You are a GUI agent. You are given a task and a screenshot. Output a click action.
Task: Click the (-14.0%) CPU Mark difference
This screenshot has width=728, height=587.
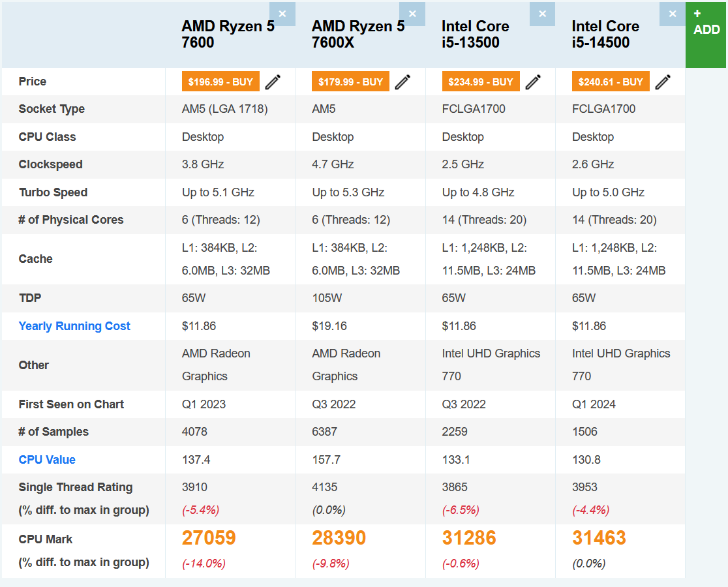point(204,564)
